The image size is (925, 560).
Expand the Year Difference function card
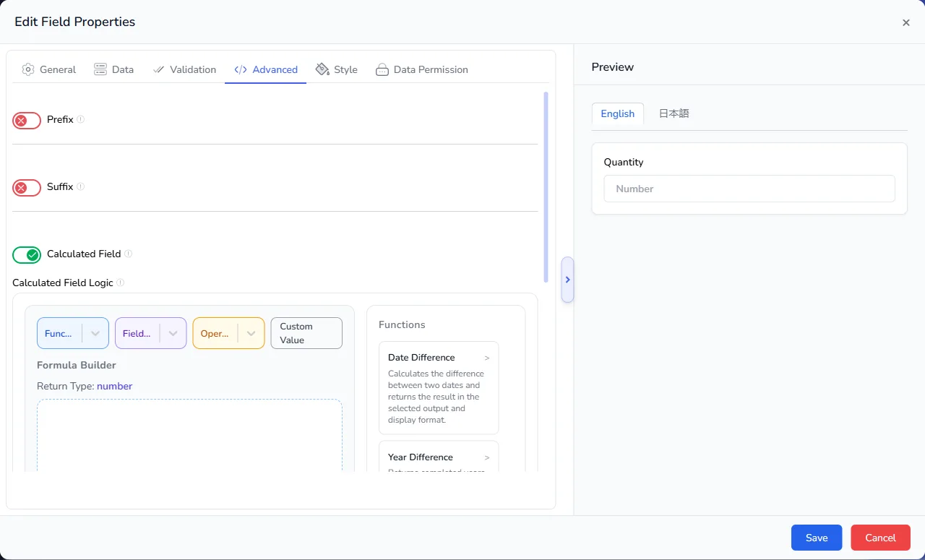click(x=439, y=457)
